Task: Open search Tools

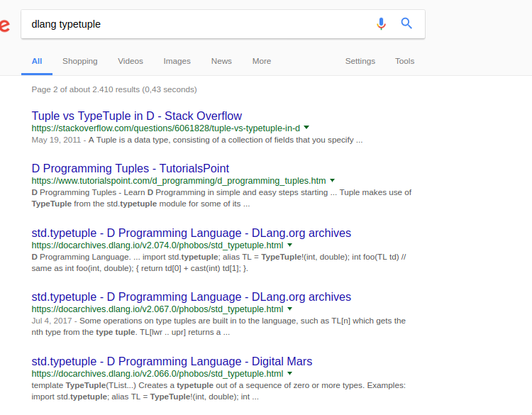Action: 404,62
